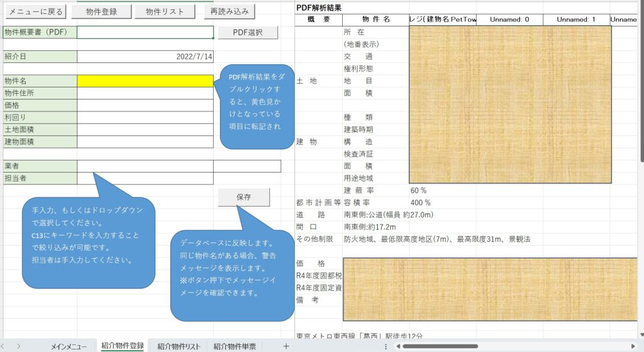
Task: Open 物件リスト button
Action: coord(165,11)
